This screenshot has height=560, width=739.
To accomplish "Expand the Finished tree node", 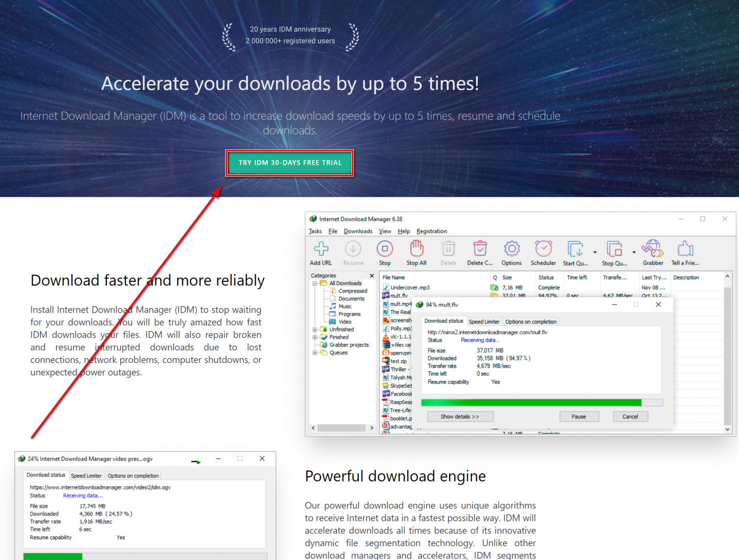I will click(x=315, y=337).
